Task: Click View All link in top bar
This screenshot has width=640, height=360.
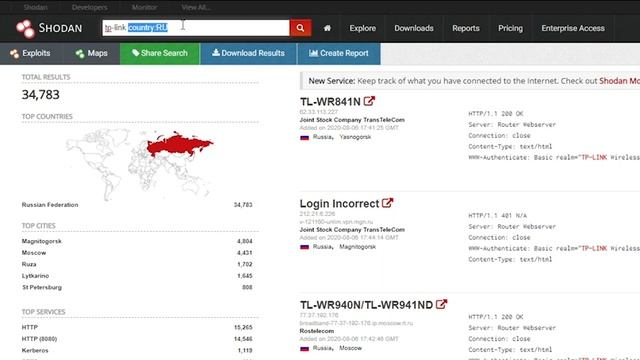Action: pyautogui.click(x=196, y=7)
